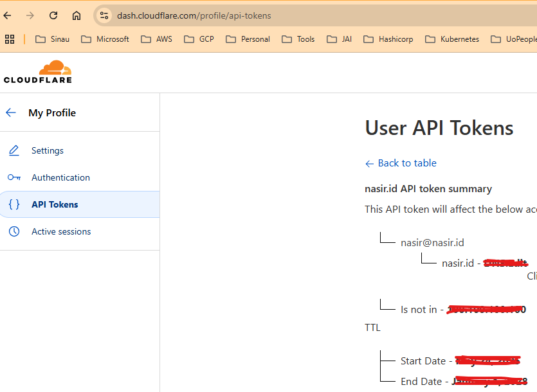Reload the page with the refresh icon
This screenshot has width=537, height=392.
pyautogui.click(x=53, y=15)
